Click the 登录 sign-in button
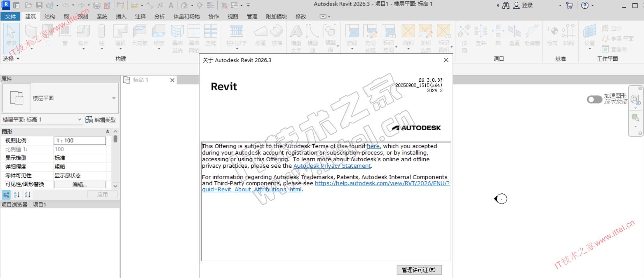 pos(523,5)
